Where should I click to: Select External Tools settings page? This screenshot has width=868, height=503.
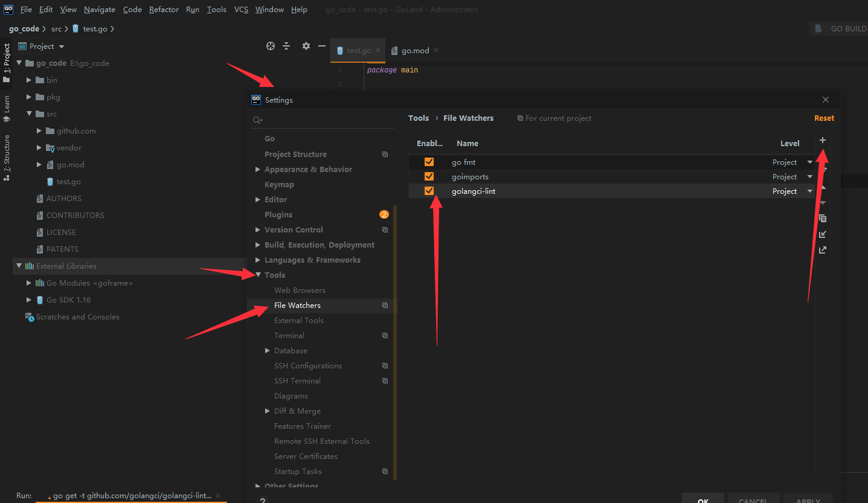tap(298, 321)
